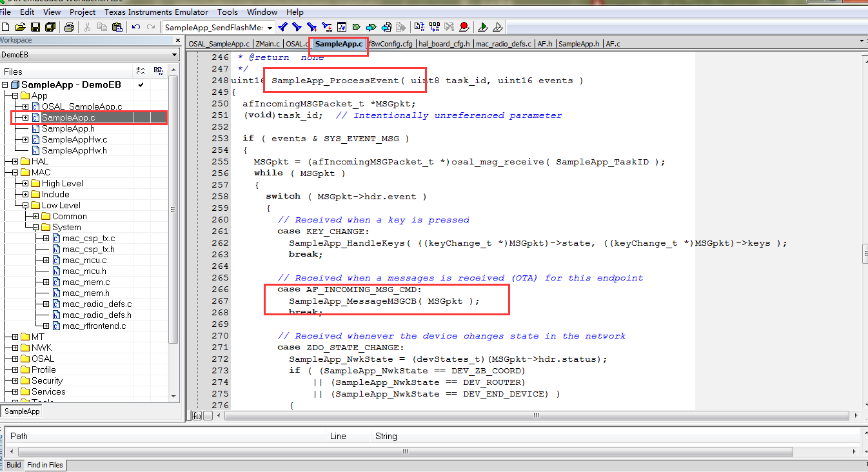Image resolution: width=868 pixels, height=472 pixels.
Task: Click the build-status column icon in Files header
Action: click(159, 71)
